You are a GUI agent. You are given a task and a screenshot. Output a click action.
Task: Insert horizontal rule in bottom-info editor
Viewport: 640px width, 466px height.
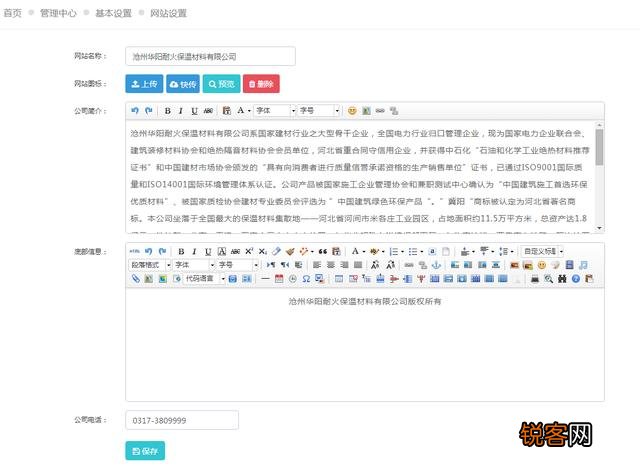[x=265, y=279]
